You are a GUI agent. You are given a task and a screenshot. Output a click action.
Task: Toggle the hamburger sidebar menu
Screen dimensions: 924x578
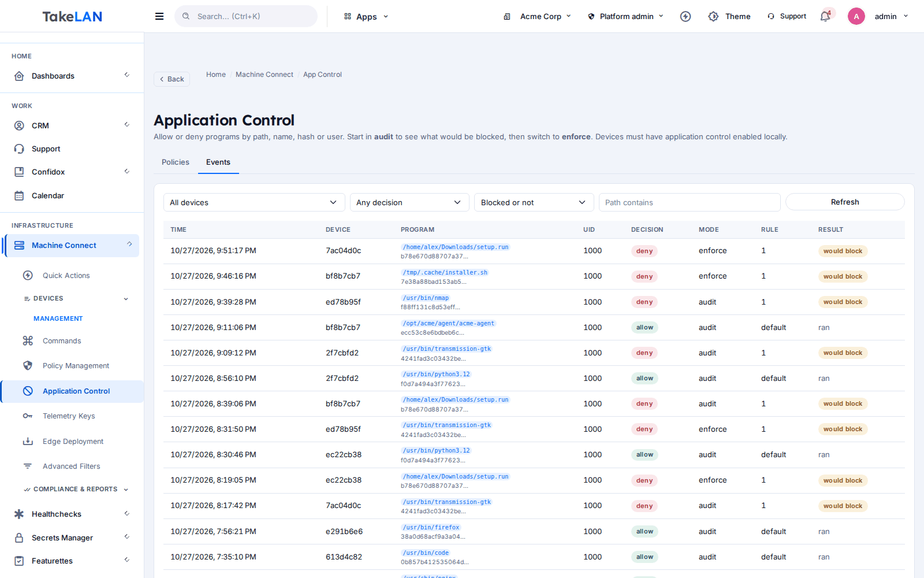click(159, 16)
